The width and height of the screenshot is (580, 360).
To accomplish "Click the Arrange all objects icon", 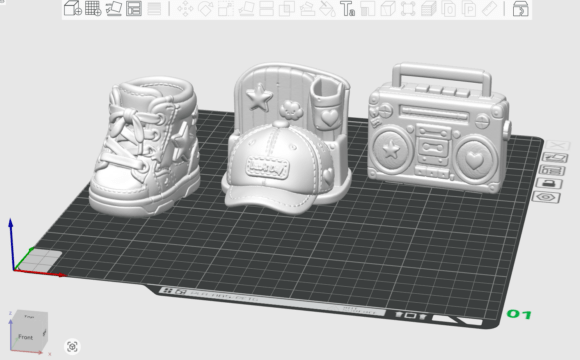I will 134,9.
